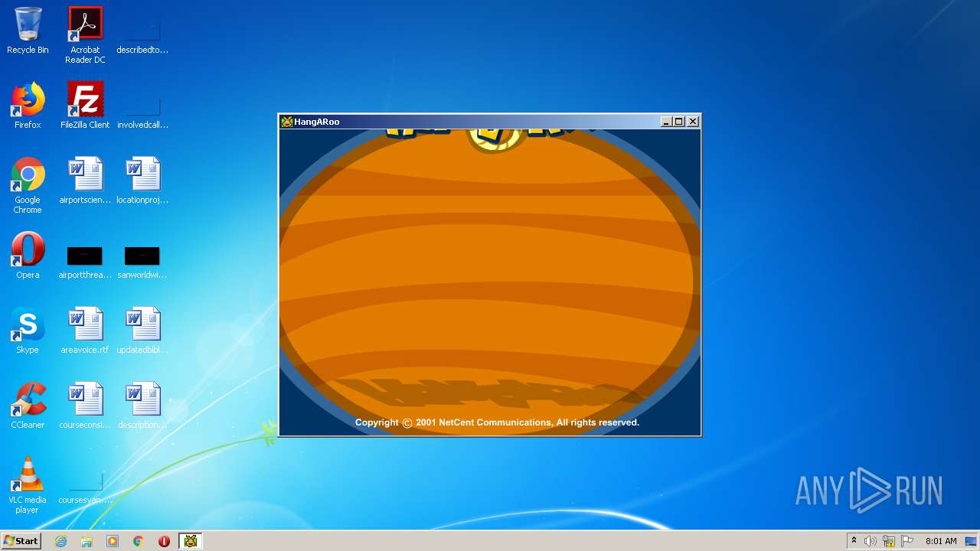Viewport: 980px width, 551px height.
Task: Select the updatedbibl... Word document
Action: [x=142, y=331]
